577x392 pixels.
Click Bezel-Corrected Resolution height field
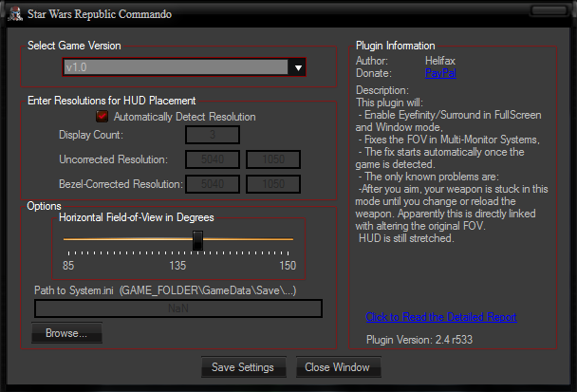[x=273, y=184]
